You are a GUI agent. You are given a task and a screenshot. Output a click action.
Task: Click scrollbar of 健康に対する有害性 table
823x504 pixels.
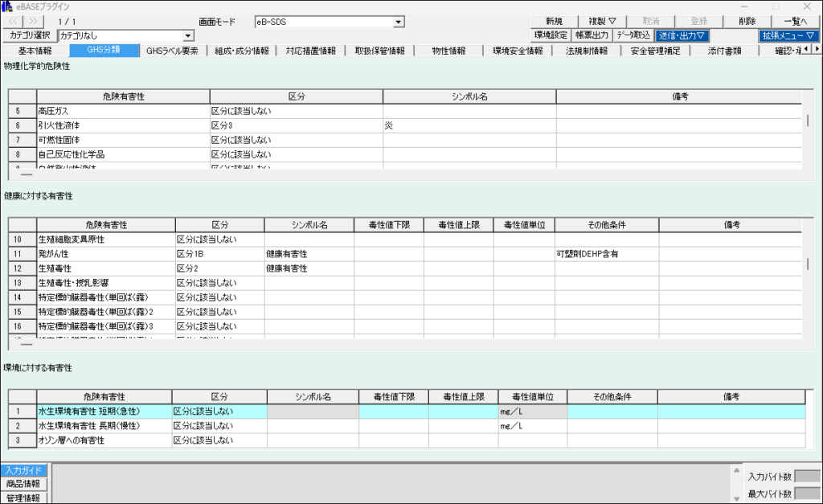click(x=808, y=264)
